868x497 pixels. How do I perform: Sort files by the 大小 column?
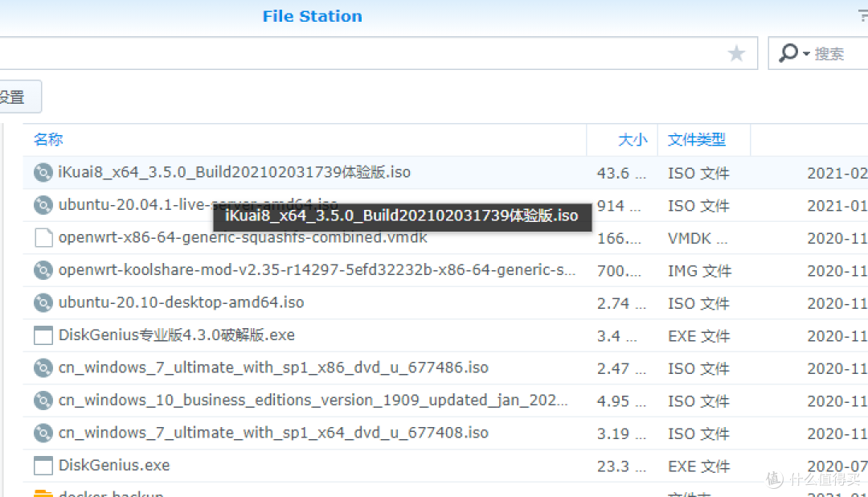click(633, 139)
